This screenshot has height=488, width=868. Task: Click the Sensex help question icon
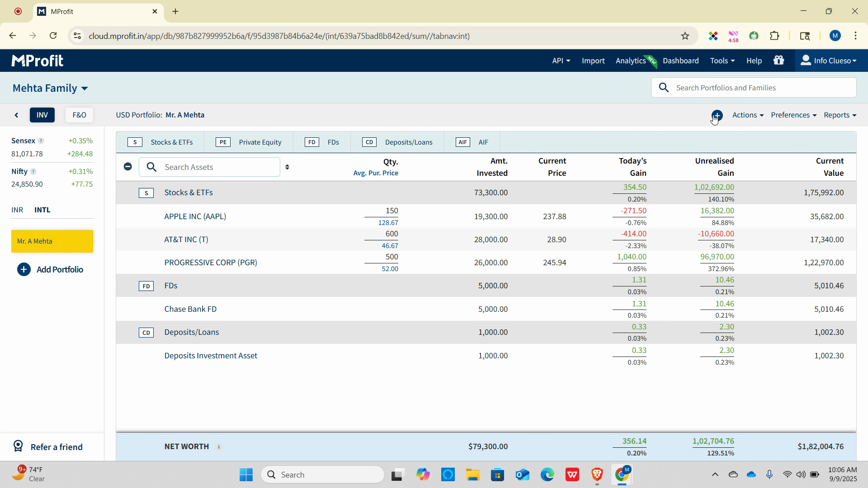click(41, 141)
